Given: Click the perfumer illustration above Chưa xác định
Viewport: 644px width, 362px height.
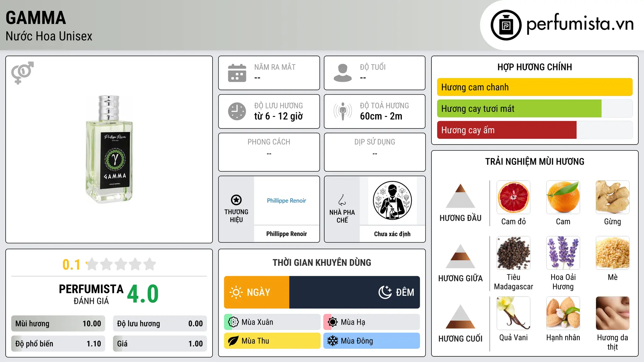Looking at the screenshot, I should tap(392, 200).
